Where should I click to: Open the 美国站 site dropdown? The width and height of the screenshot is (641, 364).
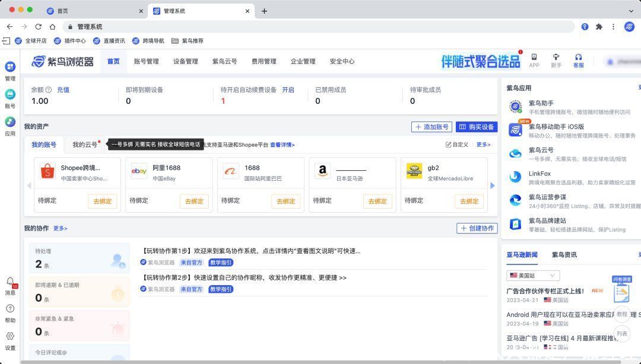pos(533,275)
